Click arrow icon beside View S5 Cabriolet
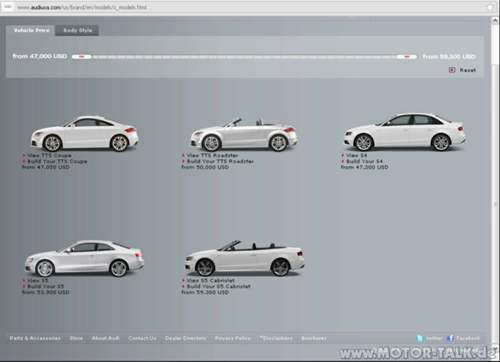The height and width of the screenshot is (362, 500). pyautogui.click(x=183, y=281)
